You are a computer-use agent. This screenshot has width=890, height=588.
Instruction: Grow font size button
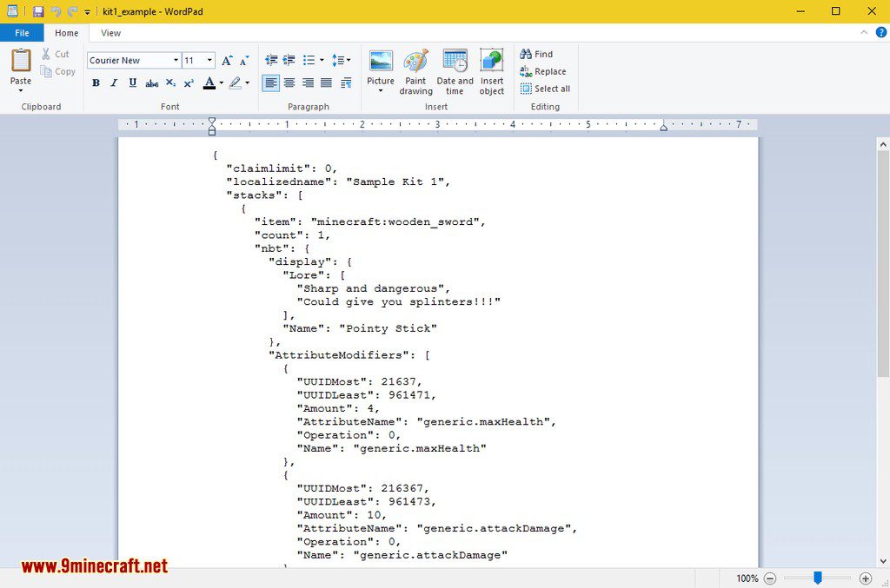227,60
